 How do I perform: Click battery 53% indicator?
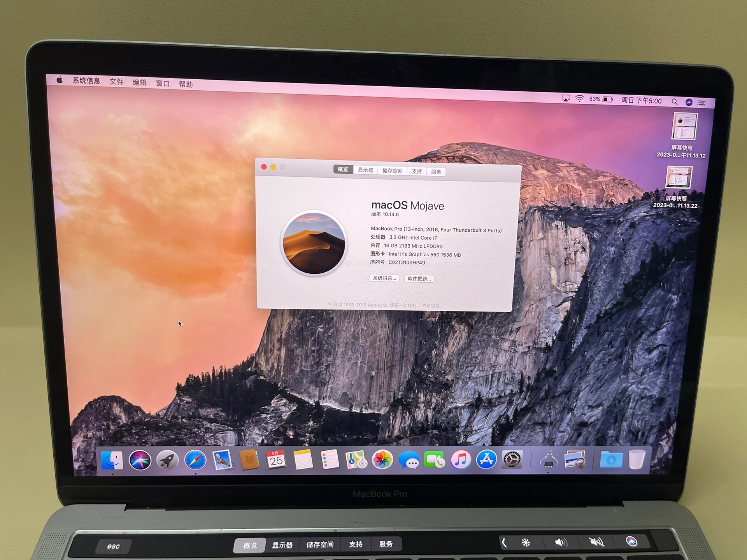click(x=601, y=100)
